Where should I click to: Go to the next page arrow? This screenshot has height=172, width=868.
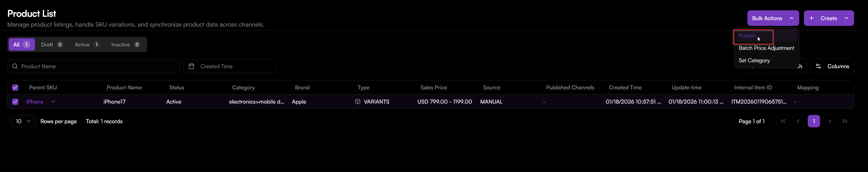[829, 121]
